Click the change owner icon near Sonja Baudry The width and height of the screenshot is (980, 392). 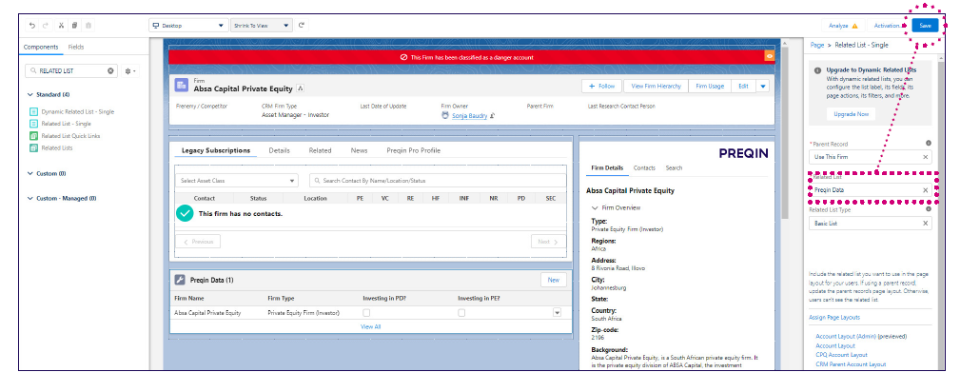pyautogui.click(x=493, y=116)
